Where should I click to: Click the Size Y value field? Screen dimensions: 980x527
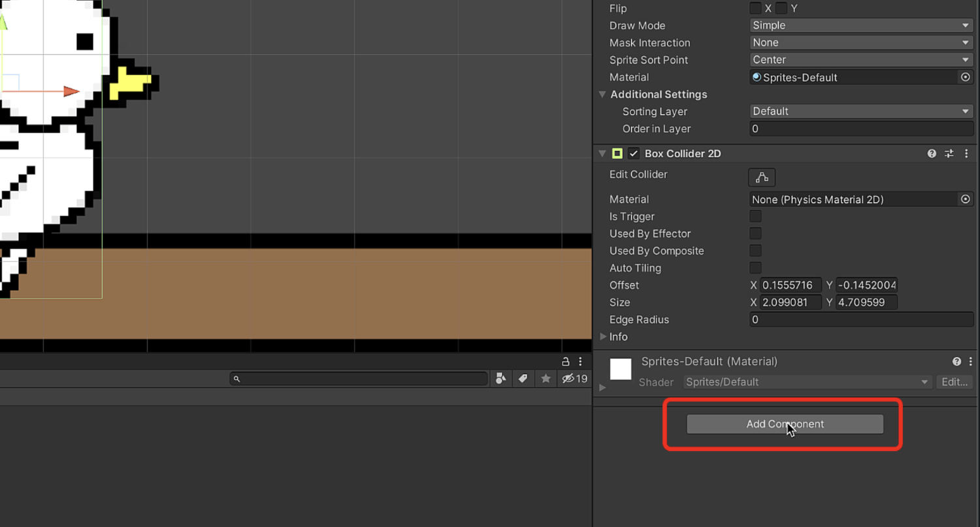click(x=866, y=302)
